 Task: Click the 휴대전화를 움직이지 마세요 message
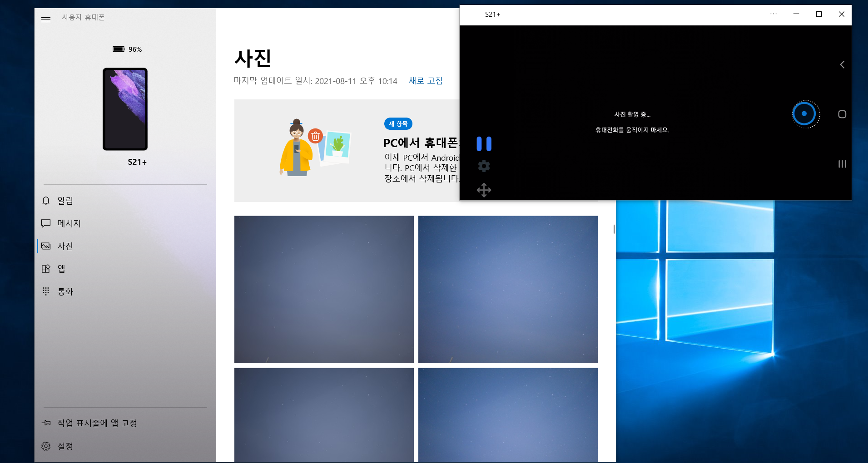(x=632, y=130)
